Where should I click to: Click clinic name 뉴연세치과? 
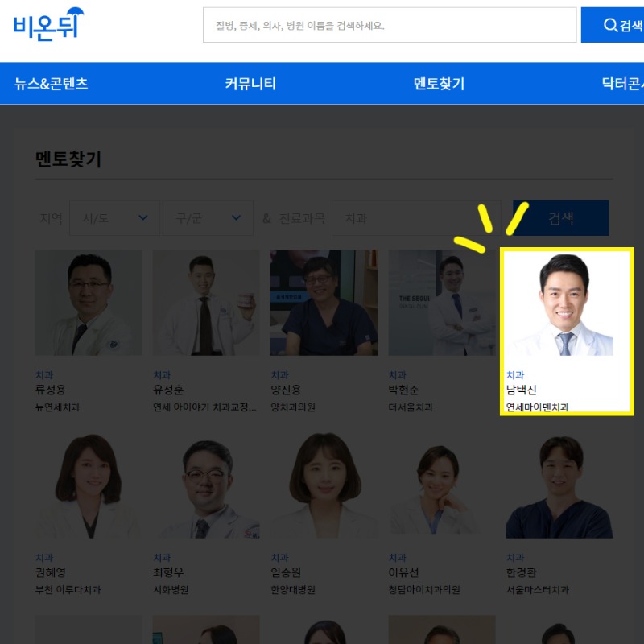57,407
